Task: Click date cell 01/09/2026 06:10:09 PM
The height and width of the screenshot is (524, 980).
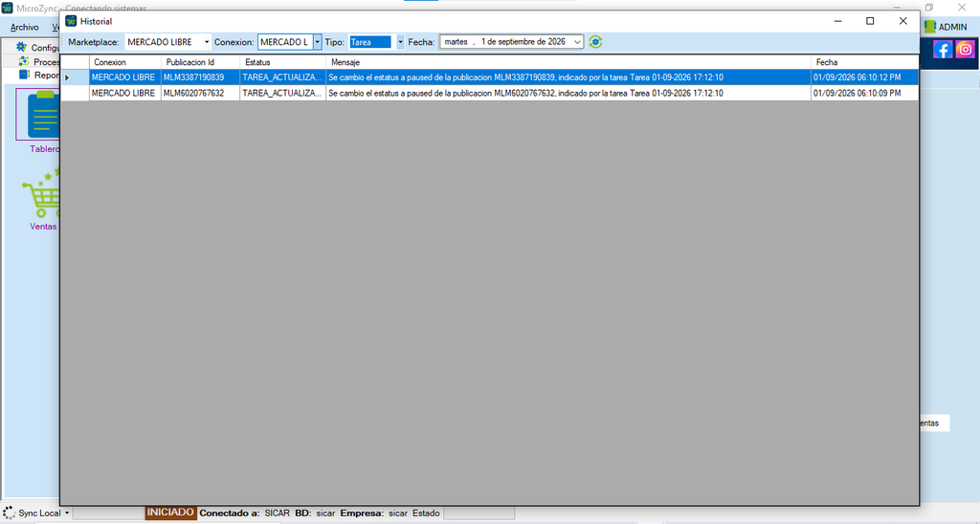Action: [x=864, y=93]
